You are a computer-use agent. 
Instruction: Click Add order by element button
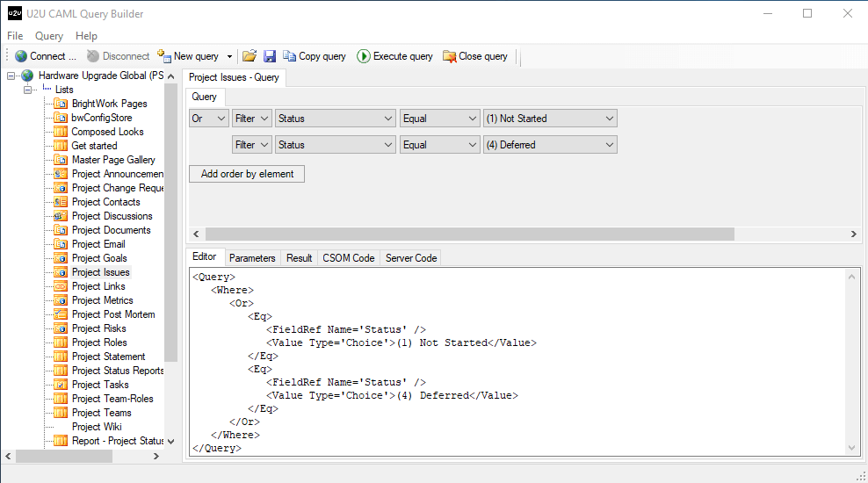pyautogui.click(x=247, y=174)
